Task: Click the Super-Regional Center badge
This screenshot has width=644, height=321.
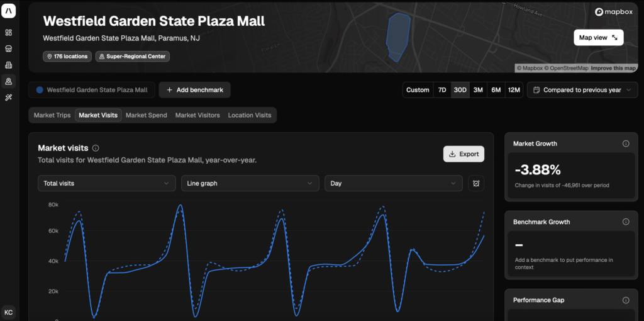Action: [132, 56]
